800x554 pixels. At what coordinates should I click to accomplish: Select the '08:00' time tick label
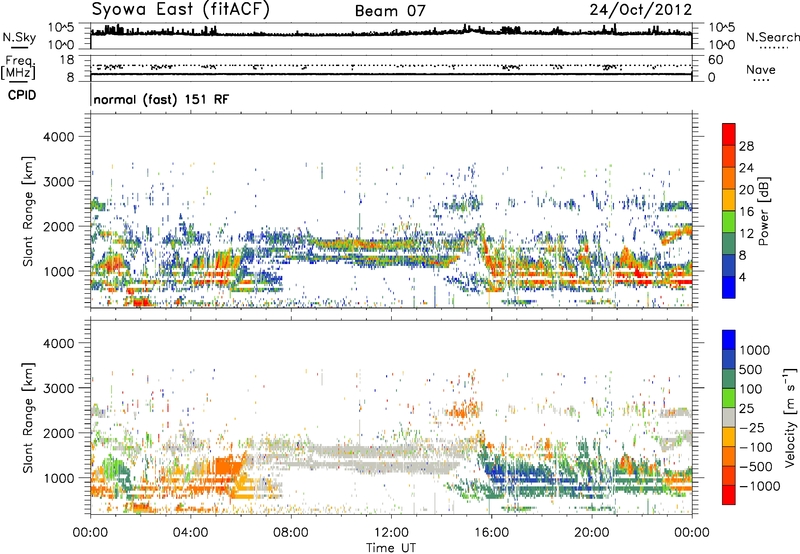point(290,533)
